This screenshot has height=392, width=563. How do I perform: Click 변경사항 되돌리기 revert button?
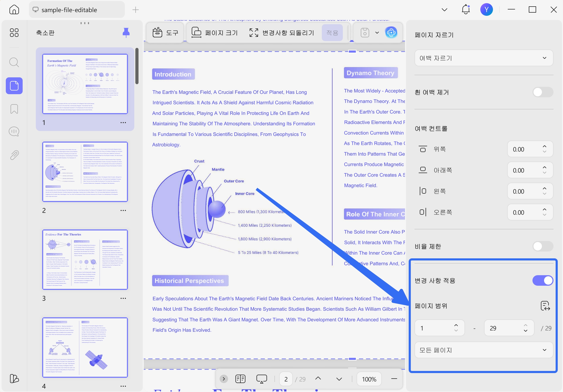tap(281, 33)
